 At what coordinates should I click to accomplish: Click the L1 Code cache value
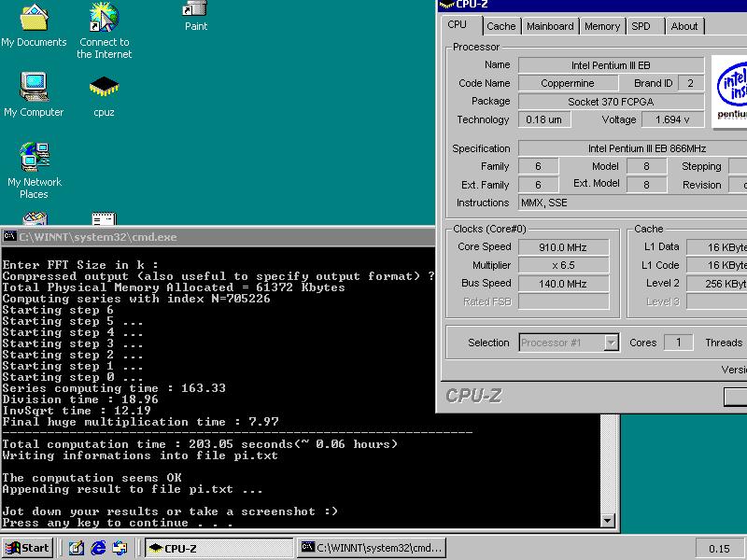tap(716, 265)
